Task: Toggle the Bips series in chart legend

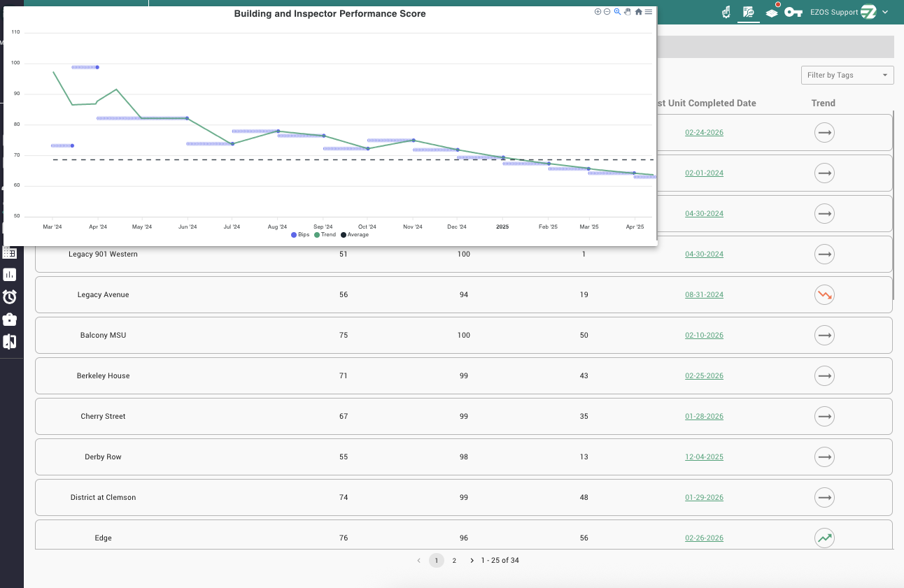Action: click(x=300, y=235)
